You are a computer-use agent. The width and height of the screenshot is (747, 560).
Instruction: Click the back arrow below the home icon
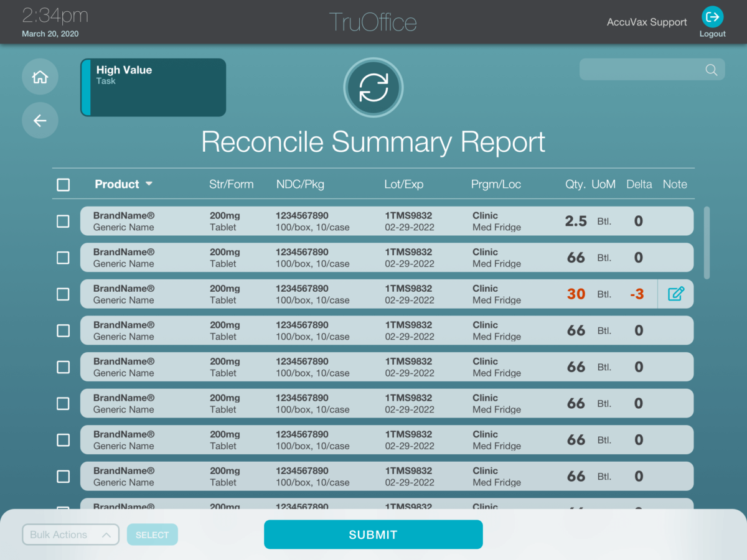[40, 120]
